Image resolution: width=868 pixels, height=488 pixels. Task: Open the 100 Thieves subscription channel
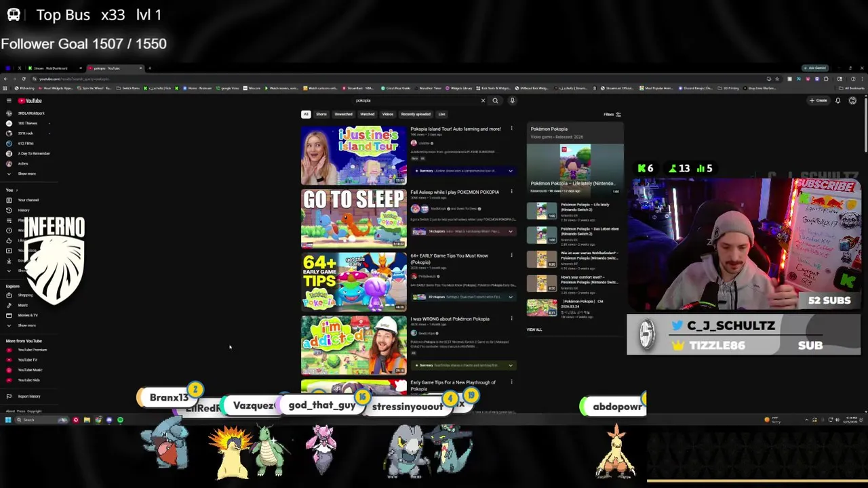(x=22, y=123)
